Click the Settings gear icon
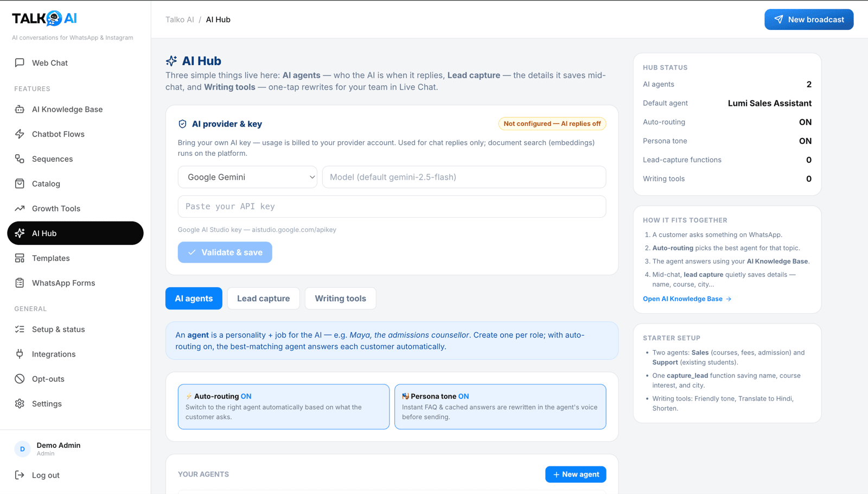This screenshot has width=868, height=494. pyautogui.click(x=20, y=403)
